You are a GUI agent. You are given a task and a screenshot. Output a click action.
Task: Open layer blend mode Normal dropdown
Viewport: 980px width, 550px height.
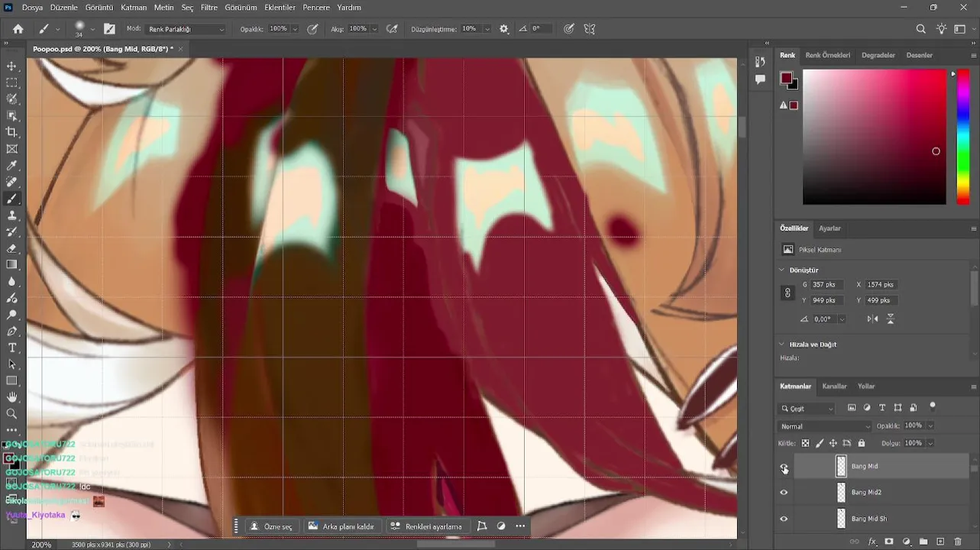pos(824,426)
